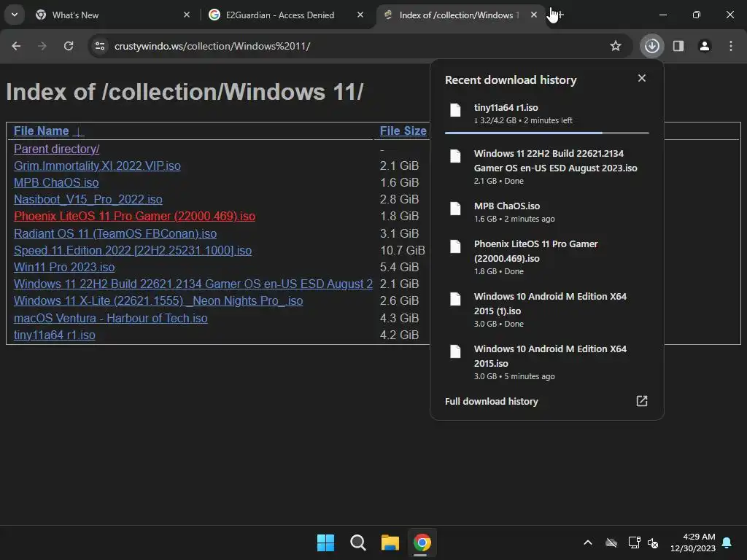Download Grim.Immortality.XI.2022.VIP.iso
Image resolution: width=747 pixels, height=560 pixels.
tap(97, 166)
